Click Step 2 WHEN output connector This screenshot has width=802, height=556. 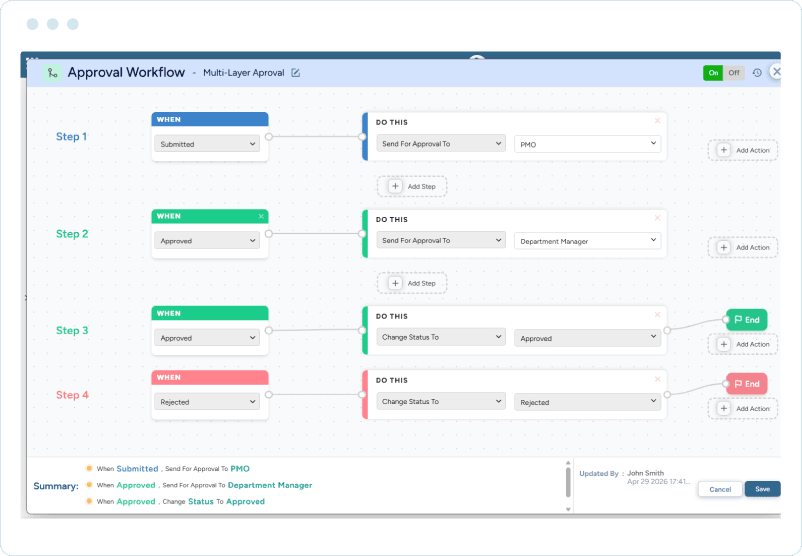269,234
